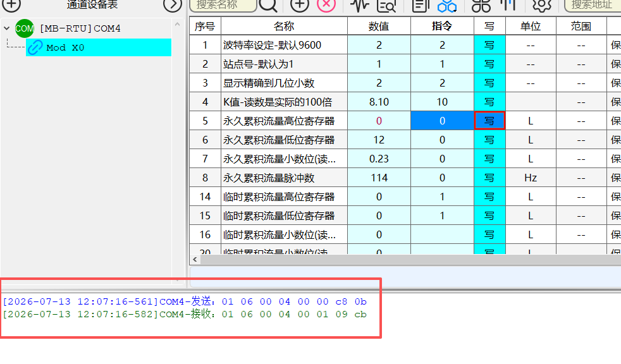Click the blue hexagon cluster icon

447,5
